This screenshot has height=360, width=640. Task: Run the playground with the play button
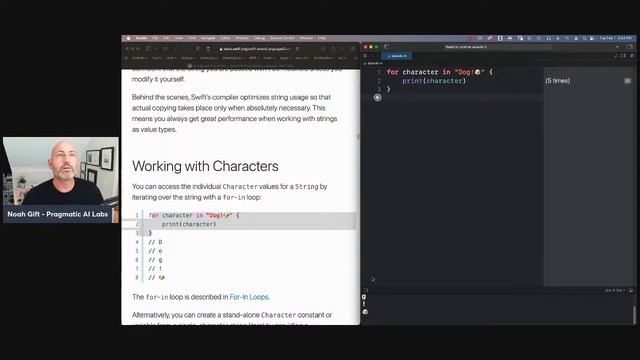[378, 98]
